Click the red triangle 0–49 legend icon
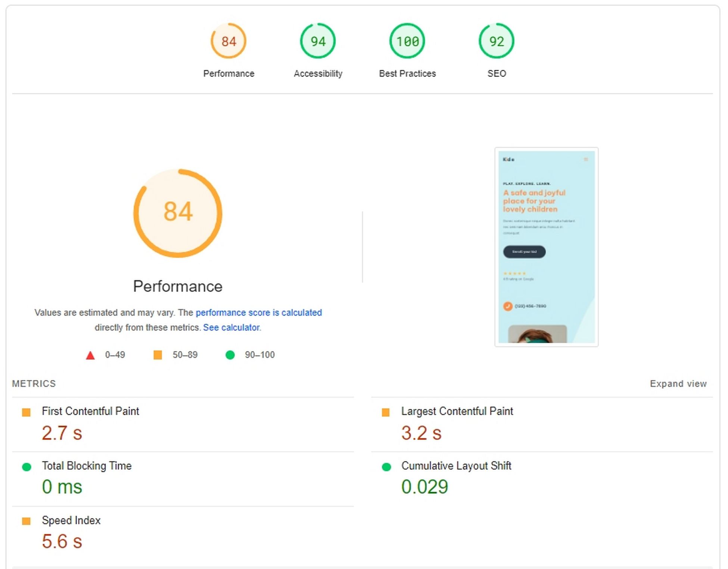Viewport: 728px width, 569px height. click(x=90, y=355)
